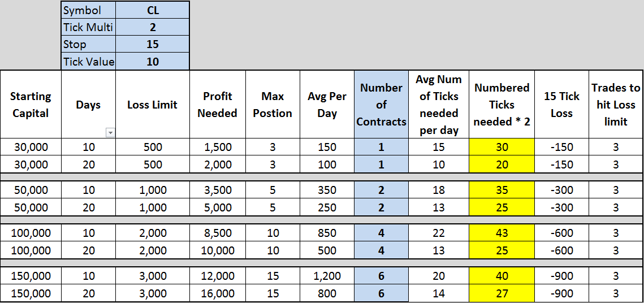This screenshot has height=303, width=644.
Task: Click the Starting Capital column header
Action: [31, 104]
